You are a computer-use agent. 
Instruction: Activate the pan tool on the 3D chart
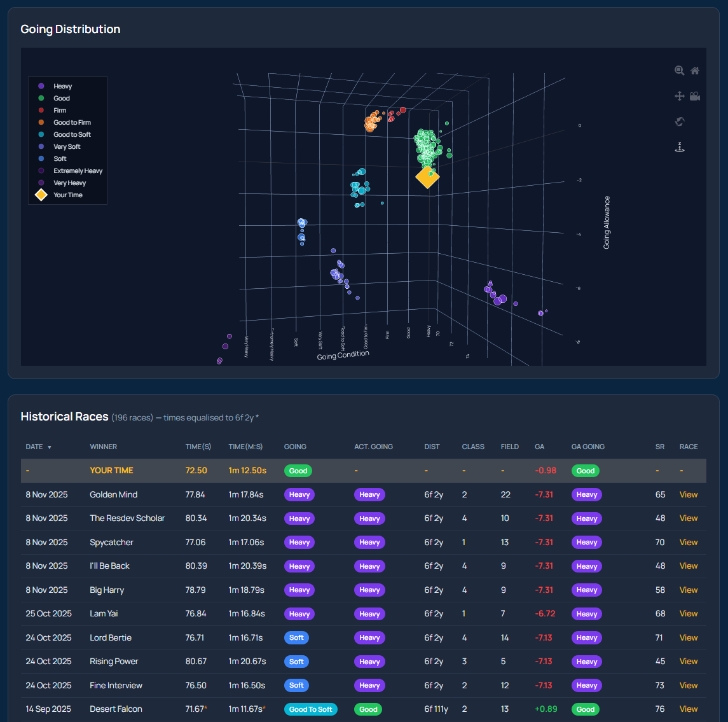pyautogui.click(x=679, y=96)
